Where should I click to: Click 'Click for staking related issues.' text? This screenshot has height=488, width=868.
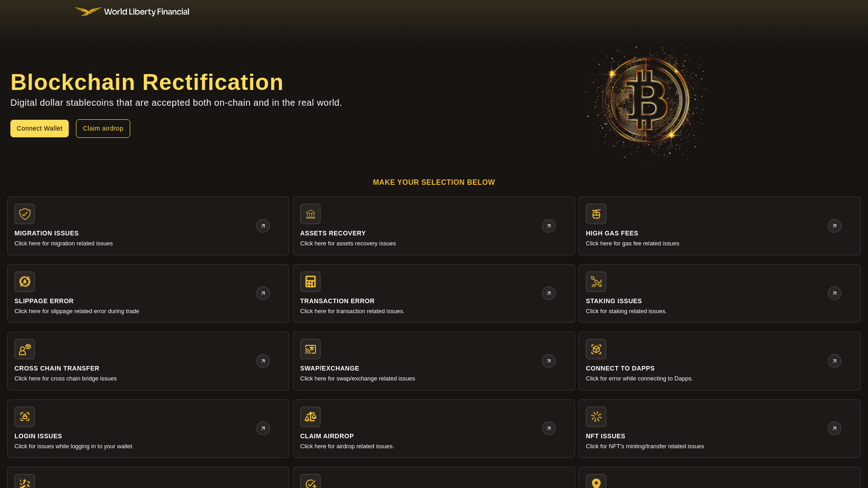[x=626, y=311]
